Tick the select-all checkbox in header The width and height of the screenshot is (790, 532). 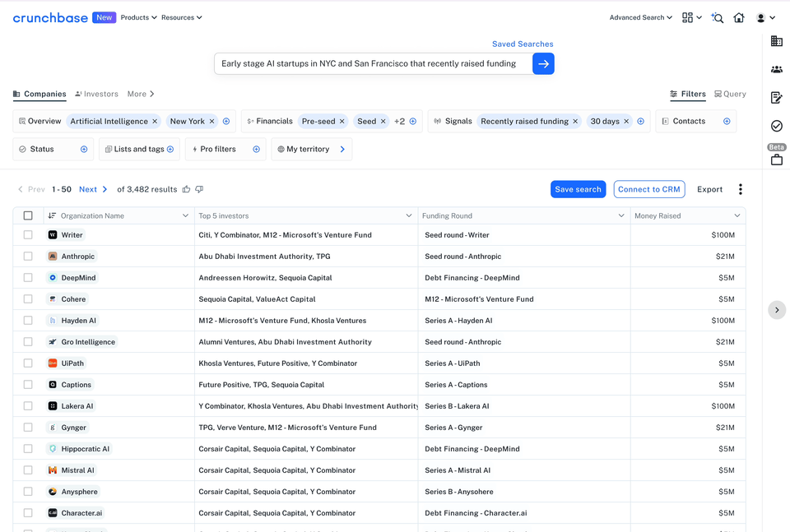pyautogui.click(x=28, y=215)
